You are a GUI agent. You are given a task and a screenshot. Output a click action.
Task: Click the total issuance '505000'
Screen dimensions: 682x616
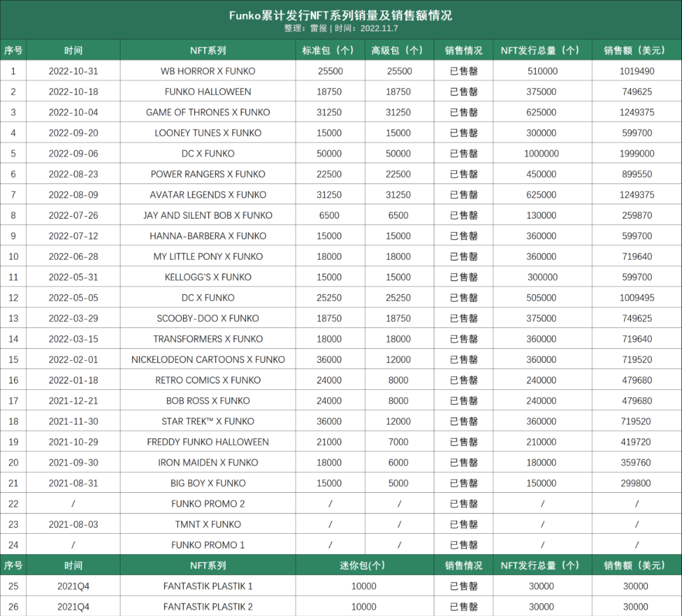click(x=541, y=298)
